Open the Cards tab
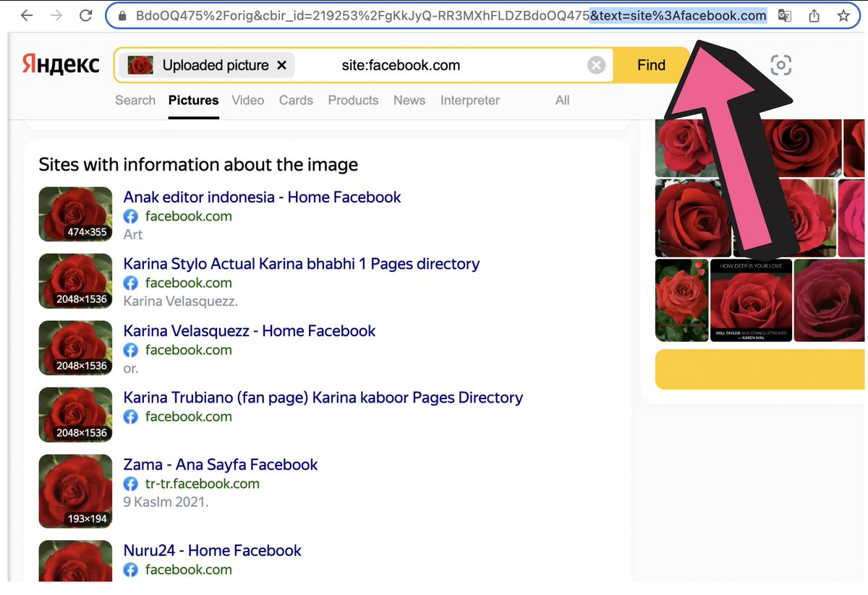This screenshot has height=595, width=868. 296,100
